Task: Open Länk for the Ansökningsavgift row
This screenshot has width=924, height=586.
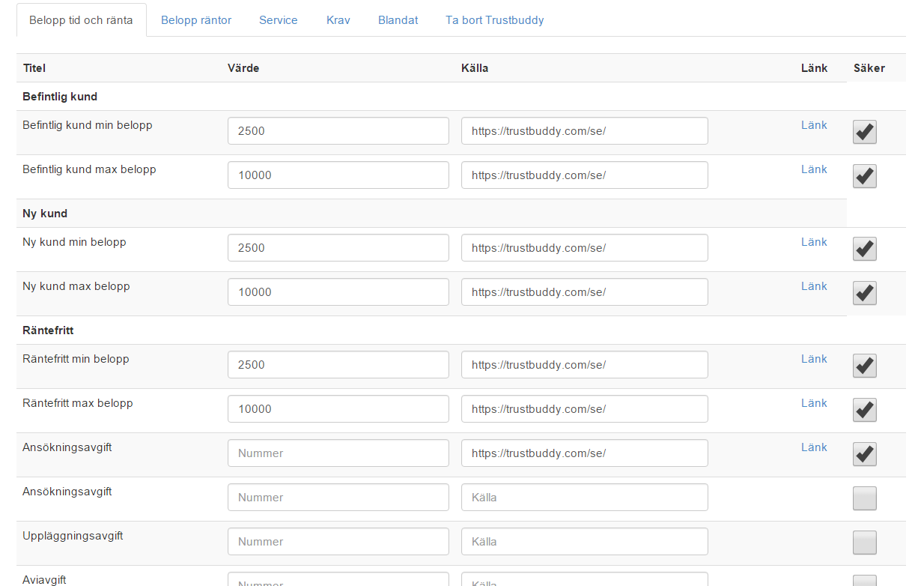Action: pyautogui.click(x=814, y=447)
